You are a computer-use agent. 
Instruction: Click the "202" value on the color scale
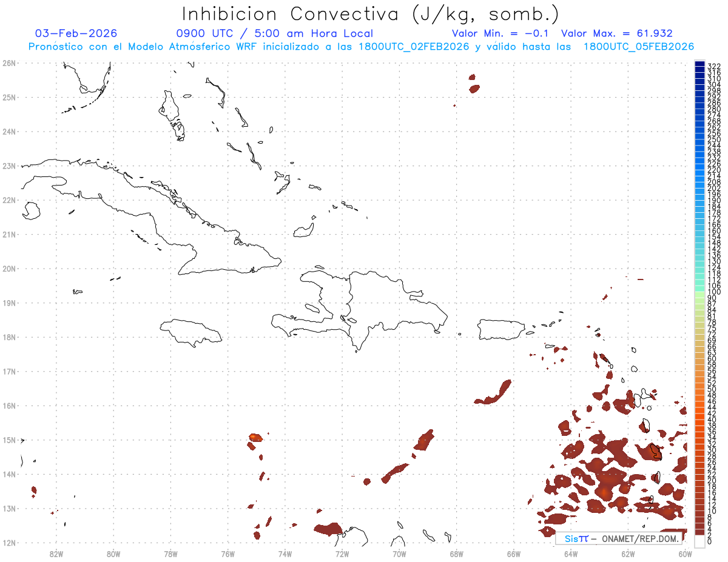[714, 188]
